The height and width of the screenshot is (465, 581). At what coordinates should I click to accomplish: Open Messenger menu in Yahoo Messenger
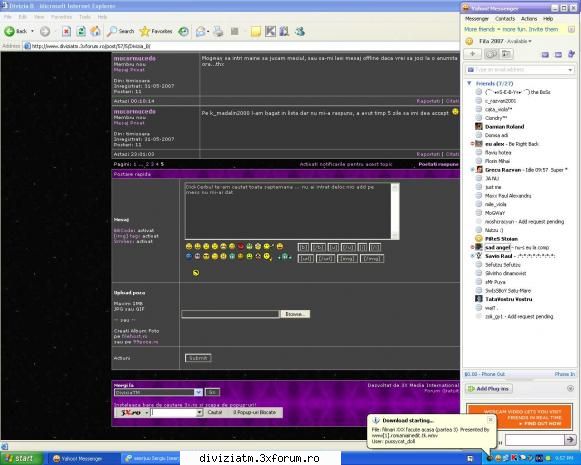click(477, 19)
